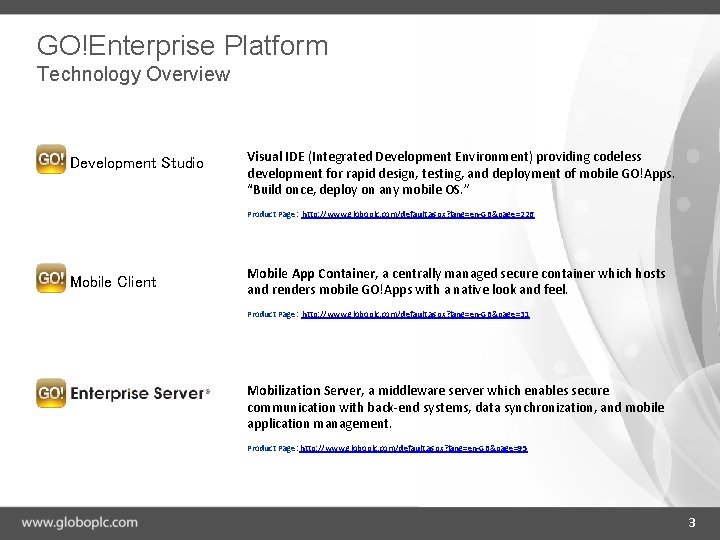Click the GO! icon beside Mobile Client
The height and width of the screenshot is (540, 720).
[51, 278]
